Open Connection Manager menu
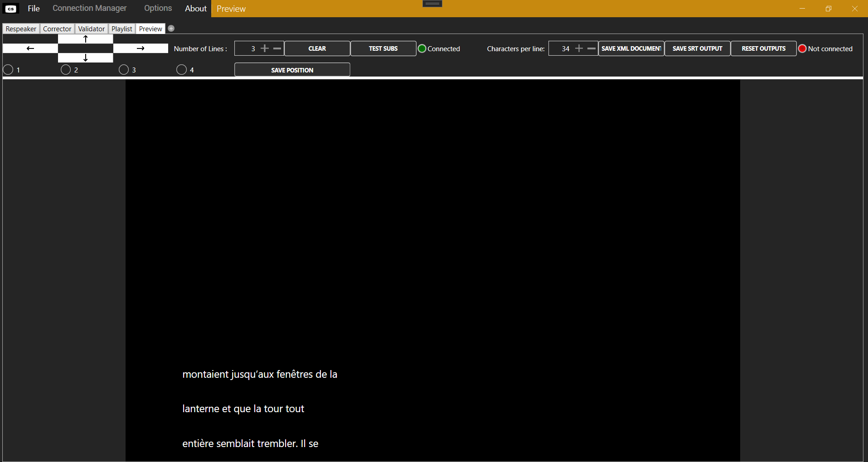 click(90, 9)
